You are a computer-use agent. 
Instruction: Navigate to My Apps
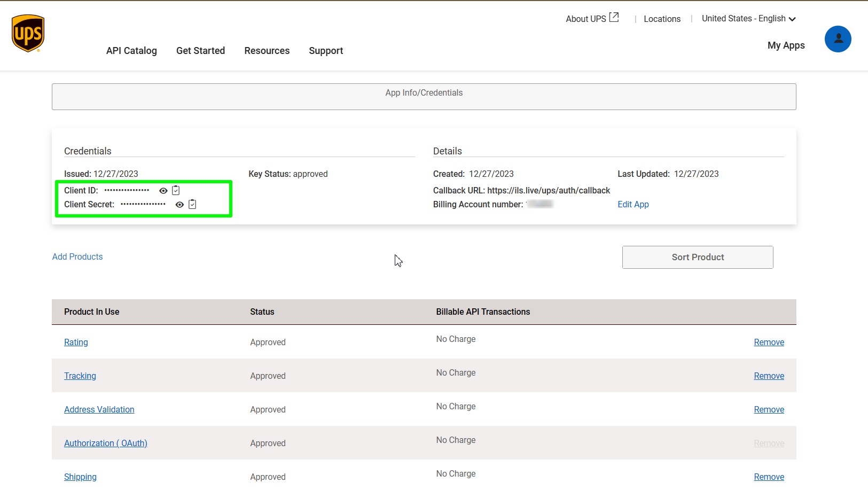coord(786,45)
